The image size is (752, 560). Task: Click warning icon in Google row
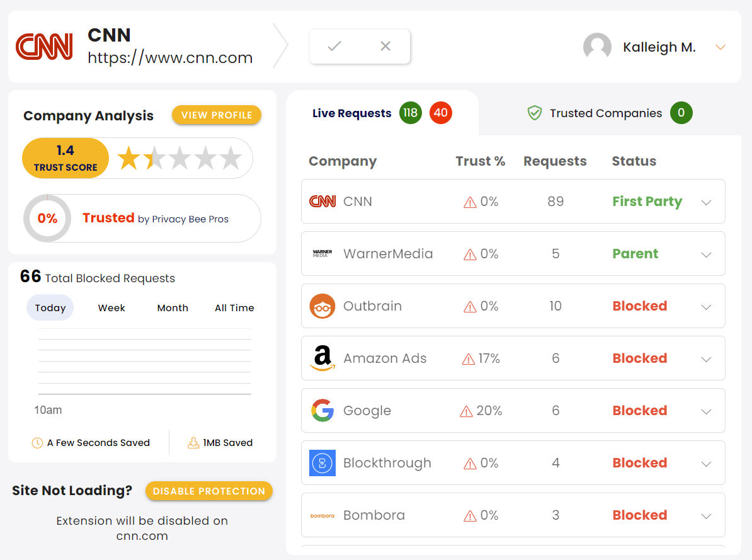pyautogui.click(x=466, y=412)
